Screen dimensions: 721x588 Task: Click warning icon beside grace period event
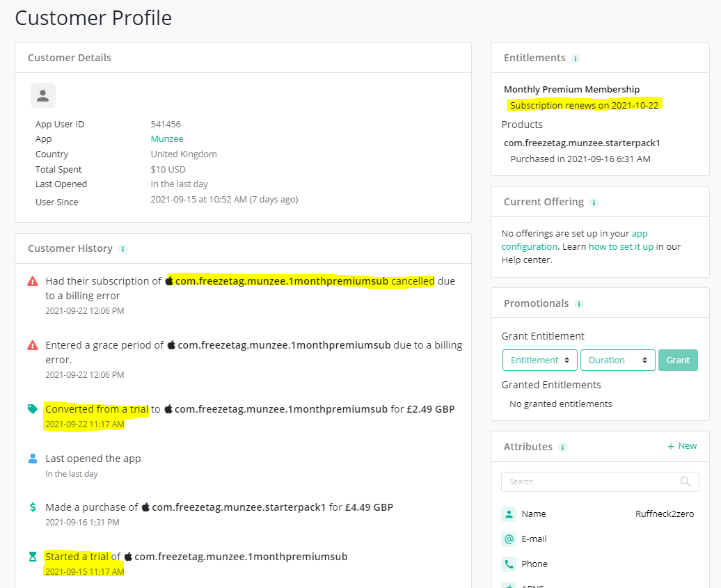(33, 345)
